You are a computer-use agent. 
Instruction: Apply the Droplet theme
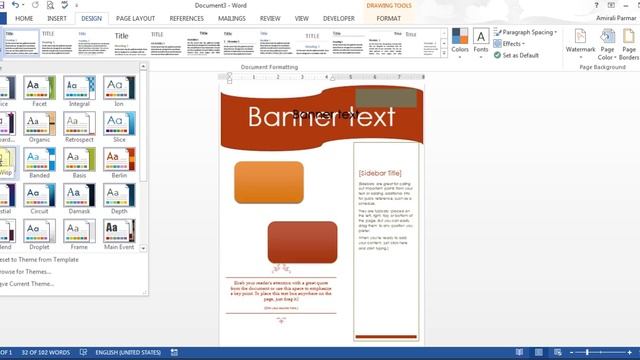pos(39,235)
